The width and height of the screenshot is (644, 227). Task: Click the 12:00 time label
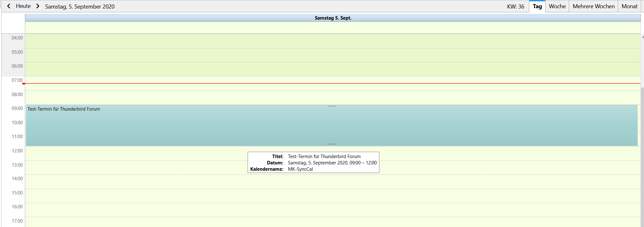[17, 151]
